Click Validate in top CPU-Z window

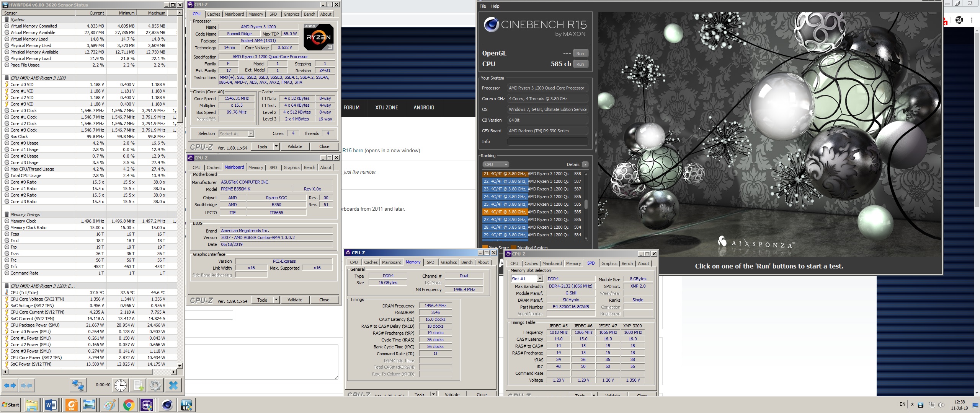[295, 146]
